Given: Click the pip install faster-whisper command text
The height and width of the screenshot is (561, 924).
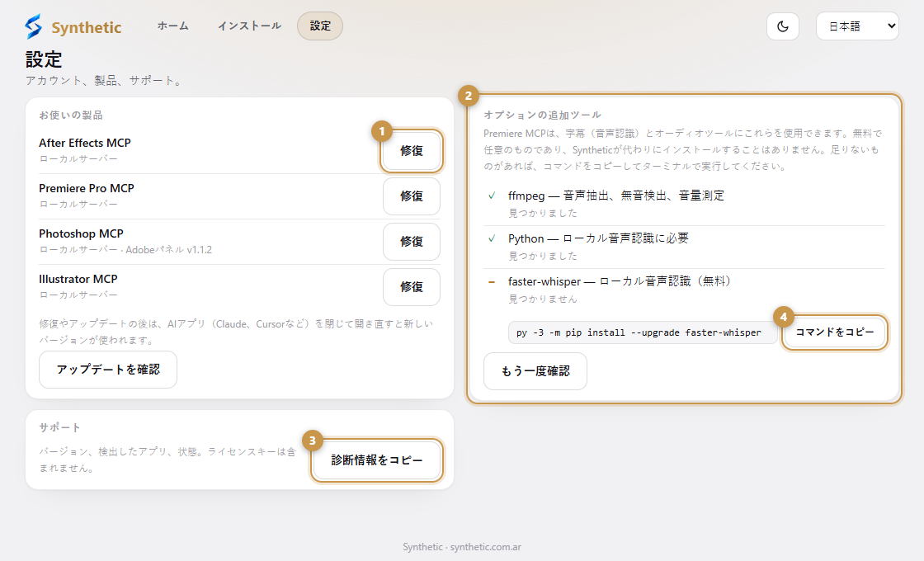Looking at the screenshot, I should 639,332.
